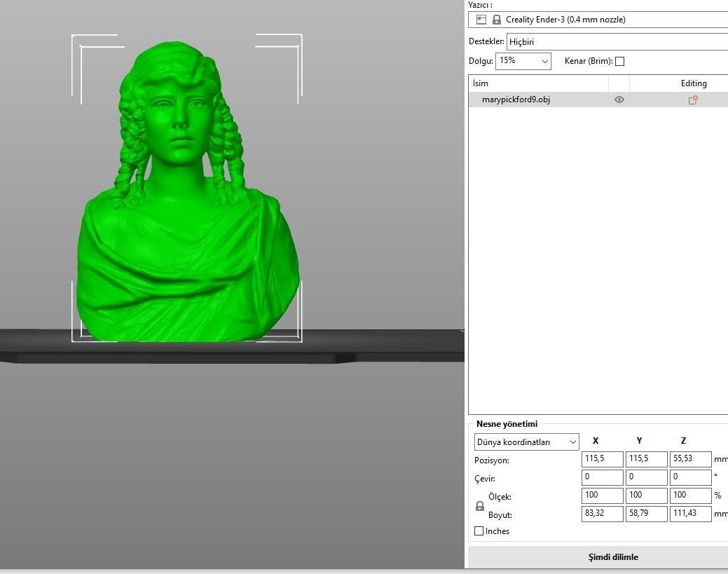Open the Creality Ender-3 printer dropdown

[x=598, y=20]
